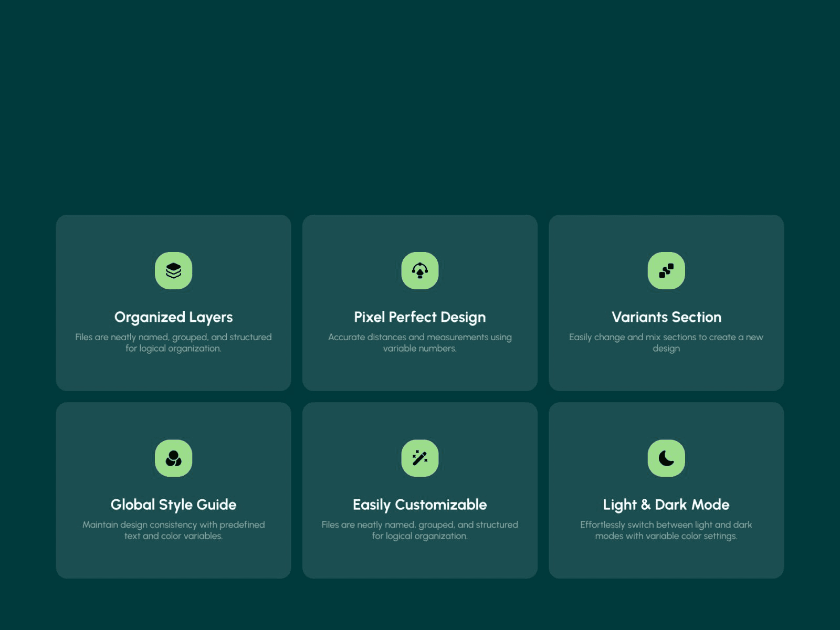
Task: Select the 'Variants Section' title text
Action: [x=666, y=317]
